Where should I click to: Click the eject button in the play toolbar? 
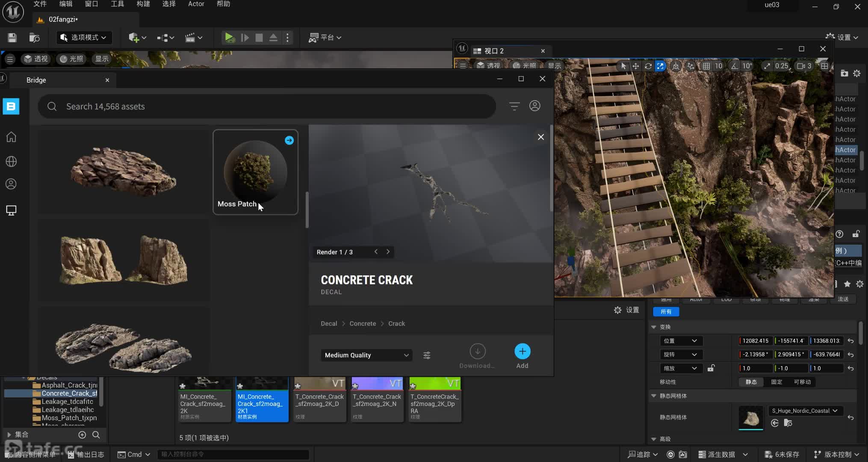tap(273, 38)
